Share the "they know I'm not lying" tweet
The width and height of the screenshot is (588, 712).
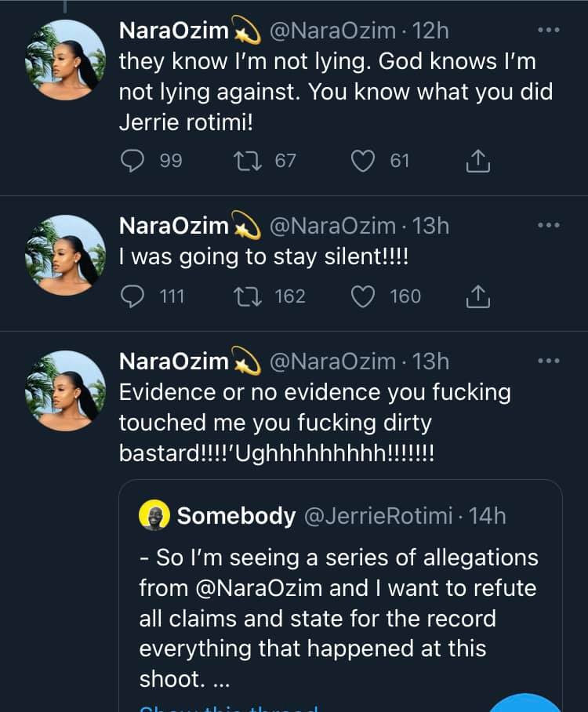(x=478, y=161)
